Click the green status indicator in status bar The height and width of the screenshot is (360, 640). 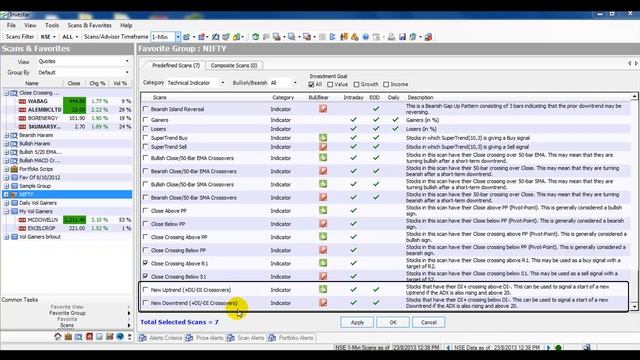558,347
